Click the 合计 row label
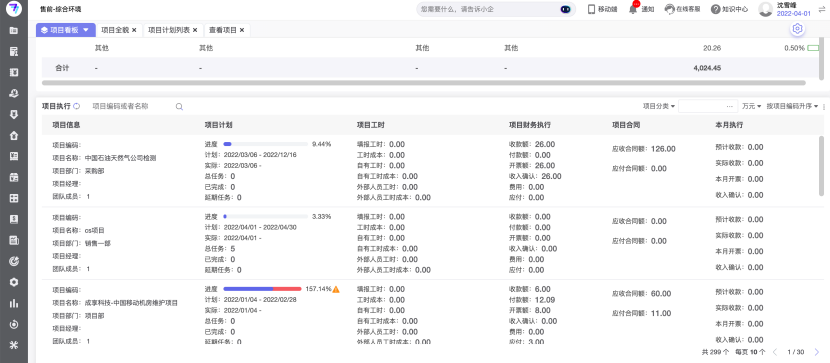Image resolution: width=830 pixels, height=363 pixels. pos(62,68)
